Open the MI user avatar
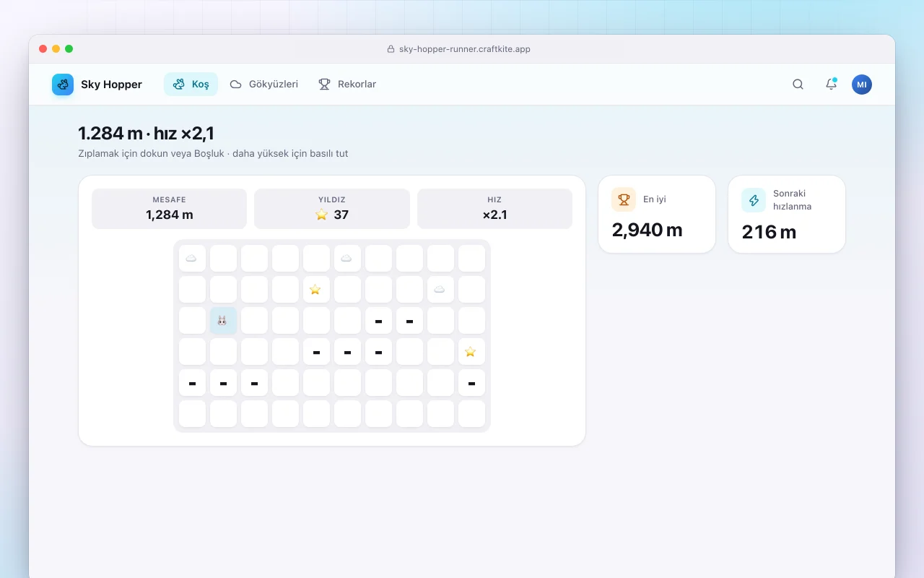 (862, 85)
